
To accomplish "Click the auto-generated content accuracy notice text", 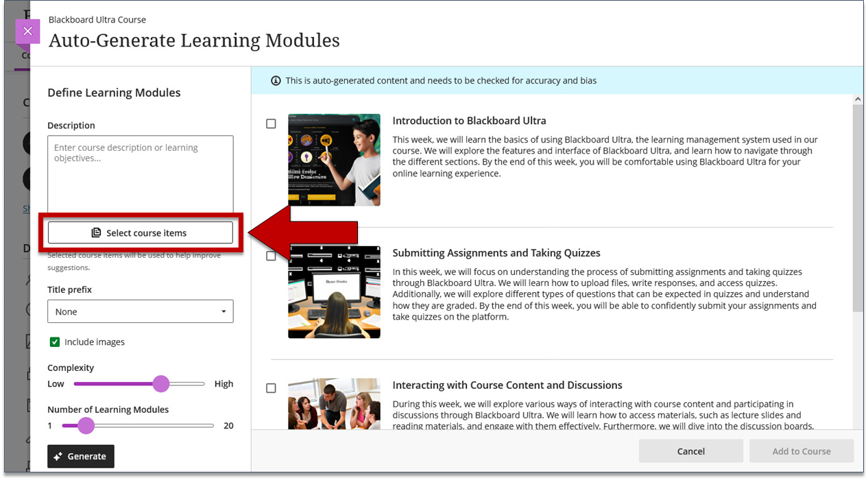I will click(441, 81).
